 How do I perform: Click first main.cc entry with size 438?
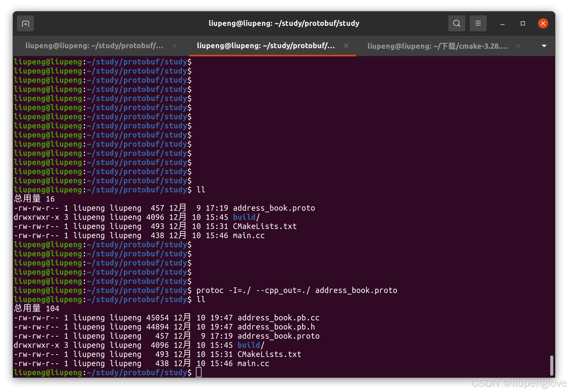(x=249, y=235)
